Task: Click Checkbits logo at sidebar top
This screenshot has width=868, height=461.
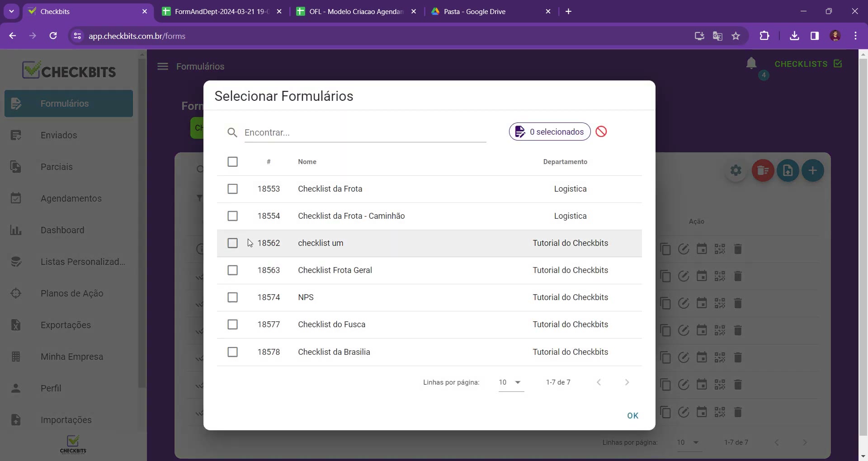Action: click(x=69, y=71)
